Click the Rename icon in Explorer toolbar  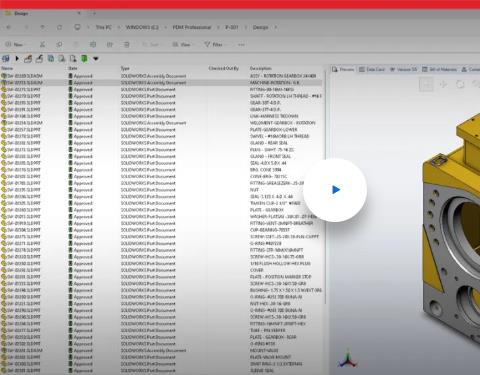[x=93, y=44]
